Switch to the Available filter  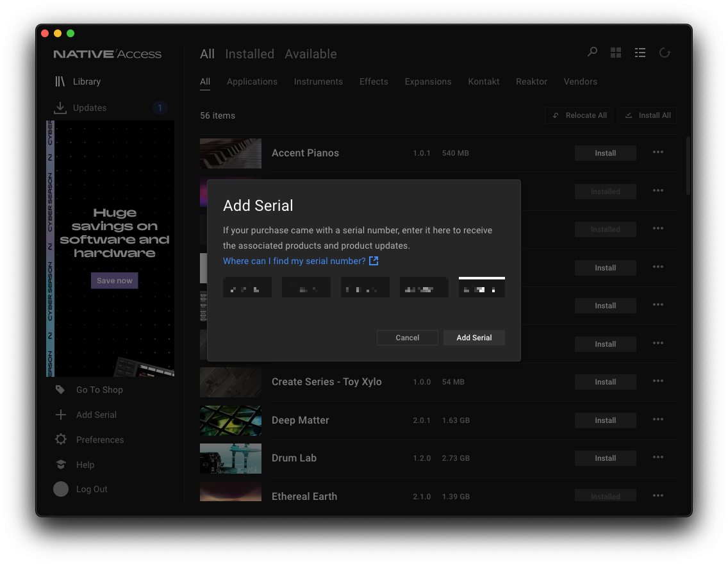pos(311,54)
